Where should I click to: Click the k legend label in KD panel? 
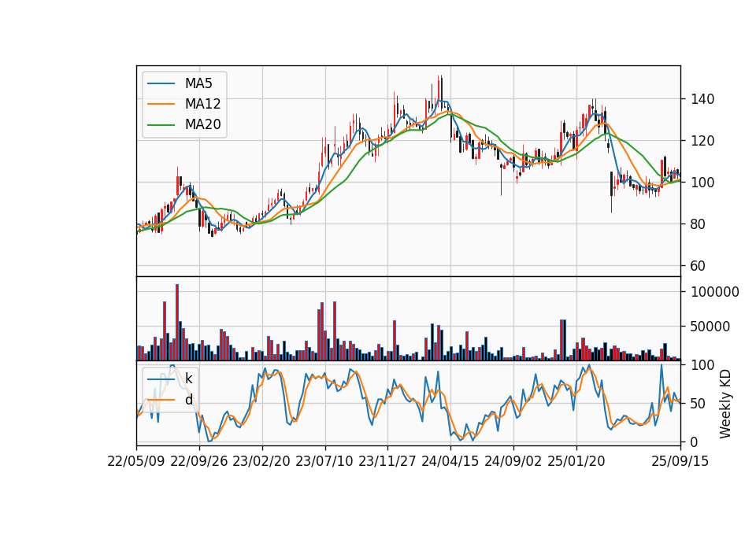point(188,379)
